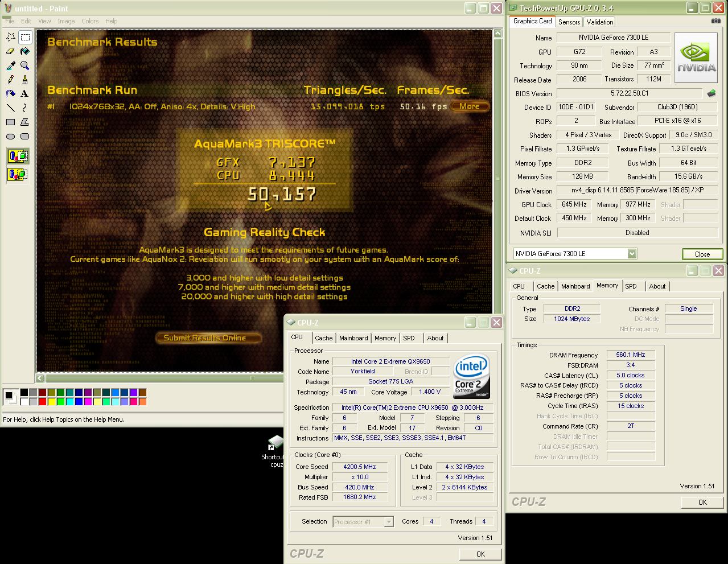Choose the Ellipse shape tool
Screen dimensions: 728x564
point(11,136)
